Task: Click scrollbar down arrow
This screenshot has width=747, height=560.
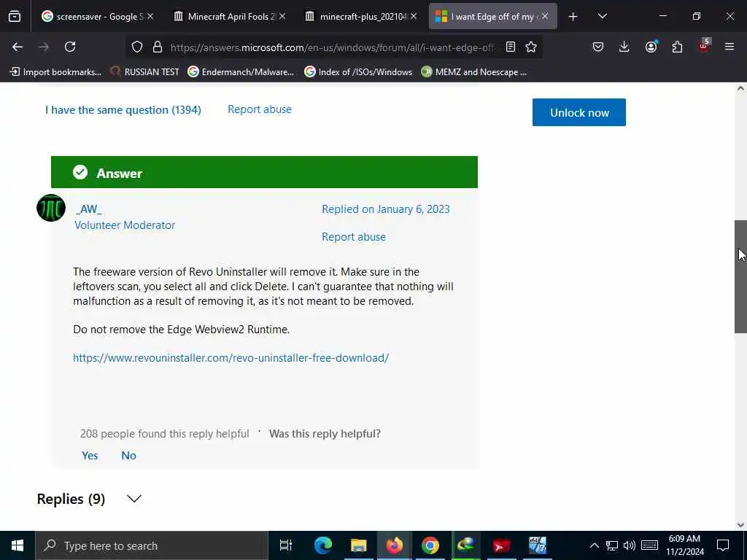Action: tap(740, 525)
